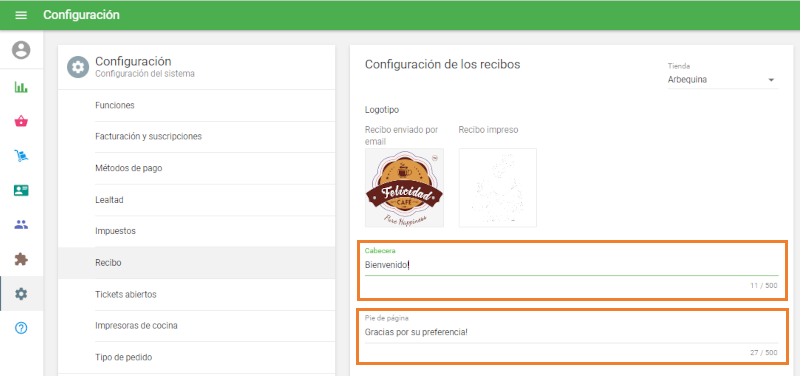Select the settings gear in sidebar

pos(21,294)
